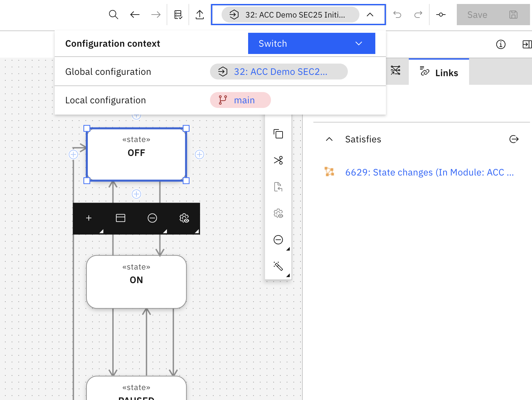The width and height of the screenshot is (532, 400).
Task: Collapse the configuration context selector
Action: [370, 15]
